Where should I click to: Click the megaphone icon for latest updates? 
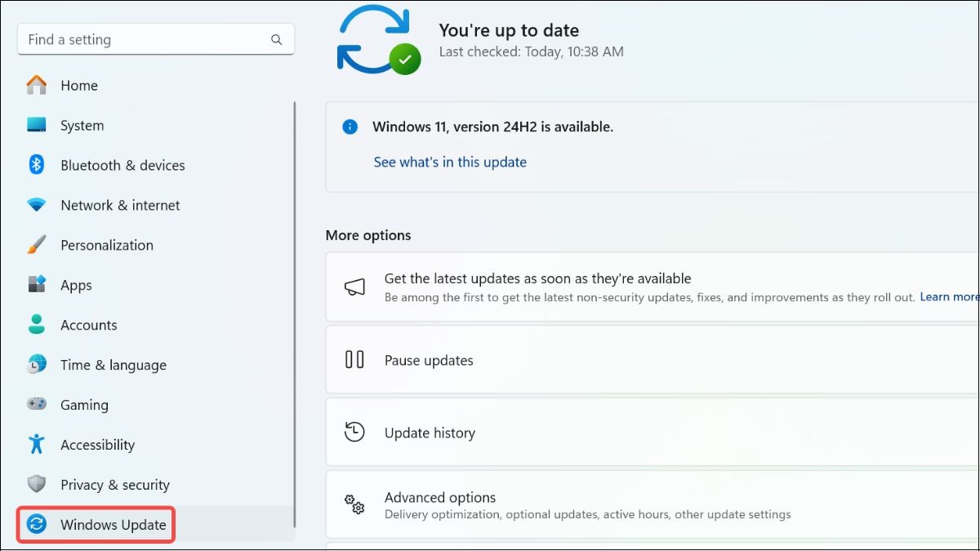[x=354, y=287]
